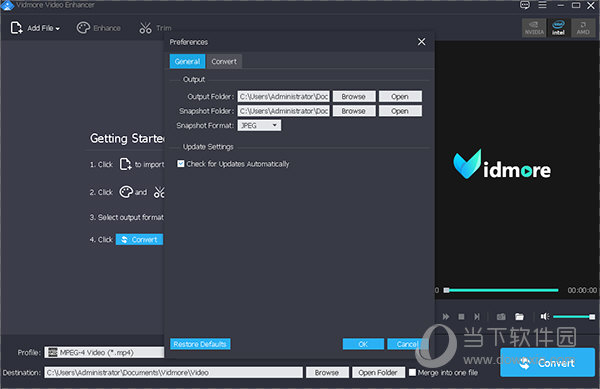Viewport: 600px width, 389px height.
Task: Take a snapshot with camera icon
Action: click(x=501, y=317)
